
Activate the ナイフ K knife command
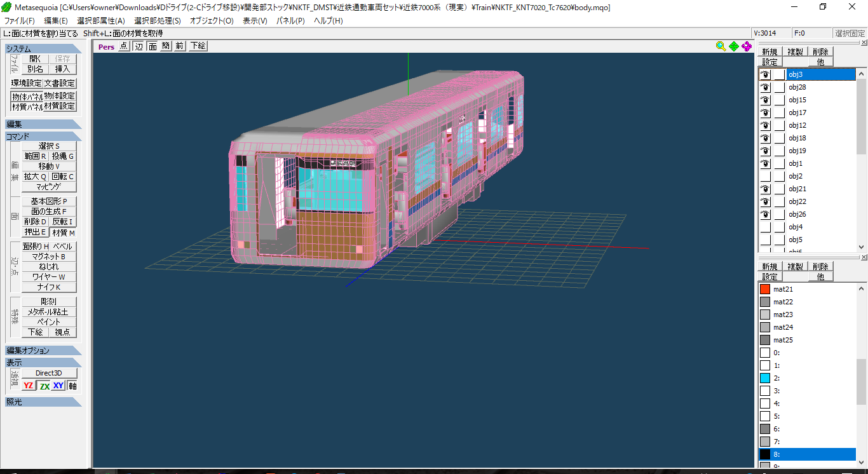click(x=49, y=287)
